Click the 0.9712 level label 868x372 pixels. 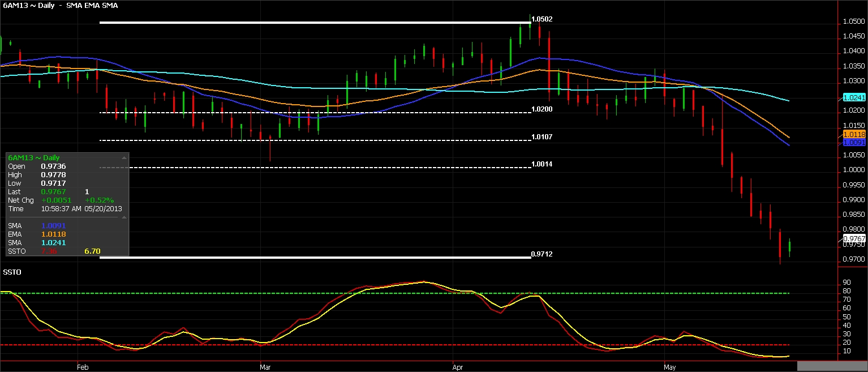pos(542,254)
